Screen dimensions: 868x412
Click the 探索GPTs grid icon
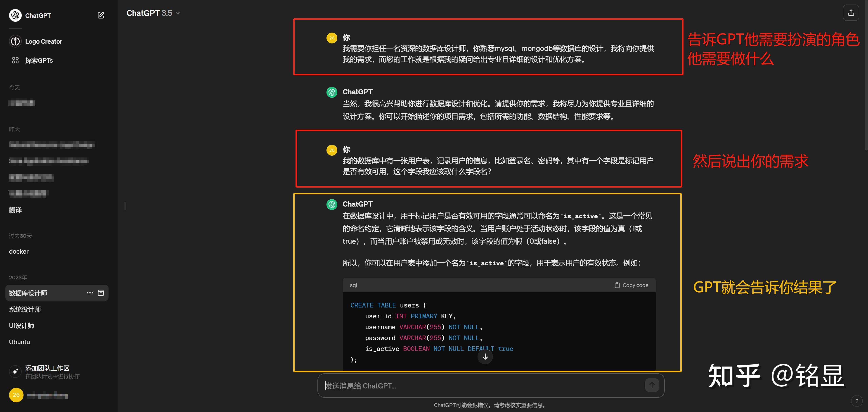[16, 60]
